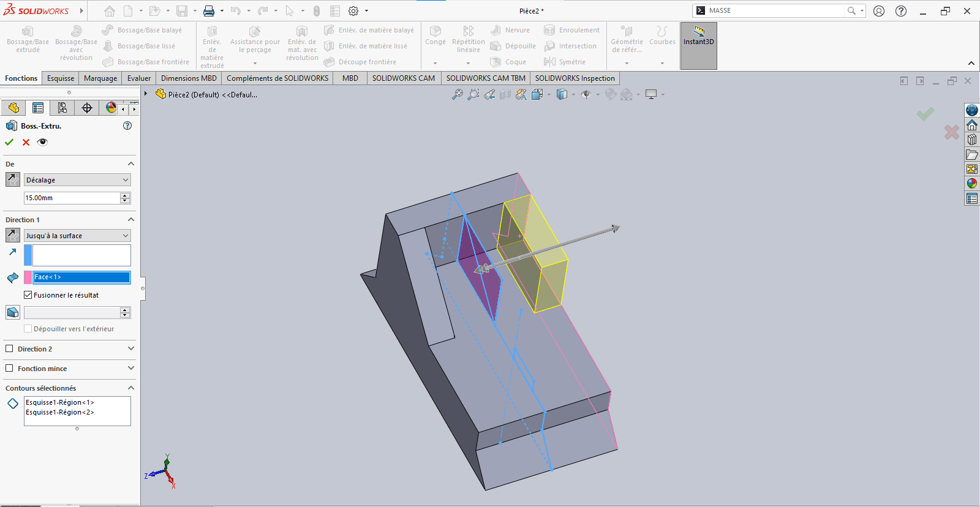Switch to the Esquisse tab

pyautogui.click(x=61, y=78)
